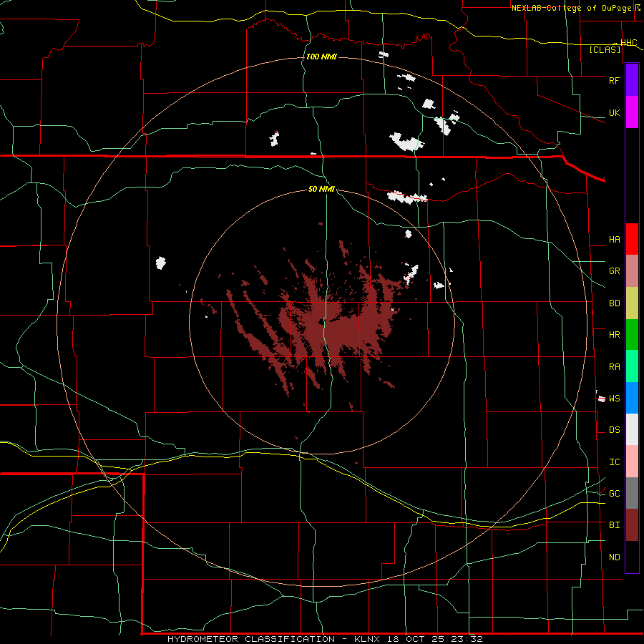
Task: Click the dusty pink GR legend swatch
Action: [632, 270]
